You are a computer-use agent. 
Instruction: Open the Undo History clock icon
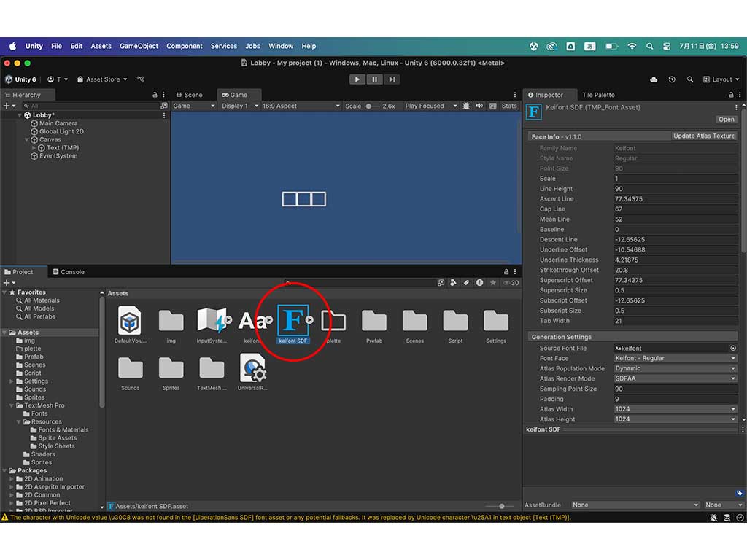[x=672, y=79]
